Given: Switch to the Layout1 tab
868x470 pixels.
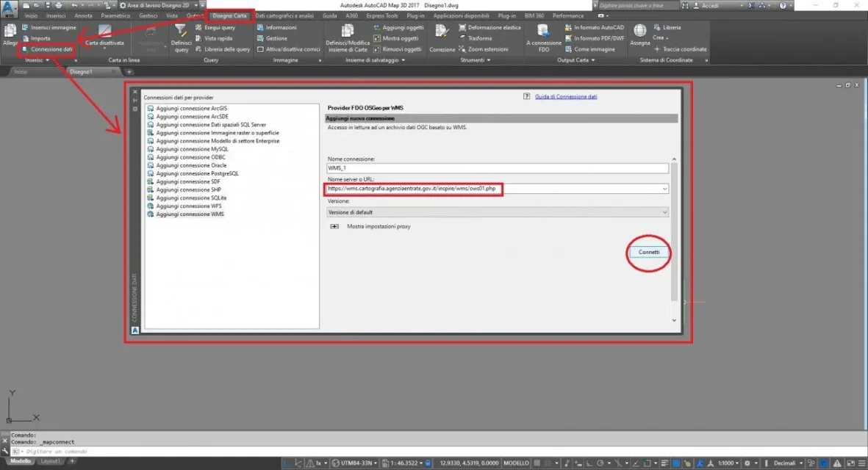Looking at the screenshot, I should (x=51, y=461).
